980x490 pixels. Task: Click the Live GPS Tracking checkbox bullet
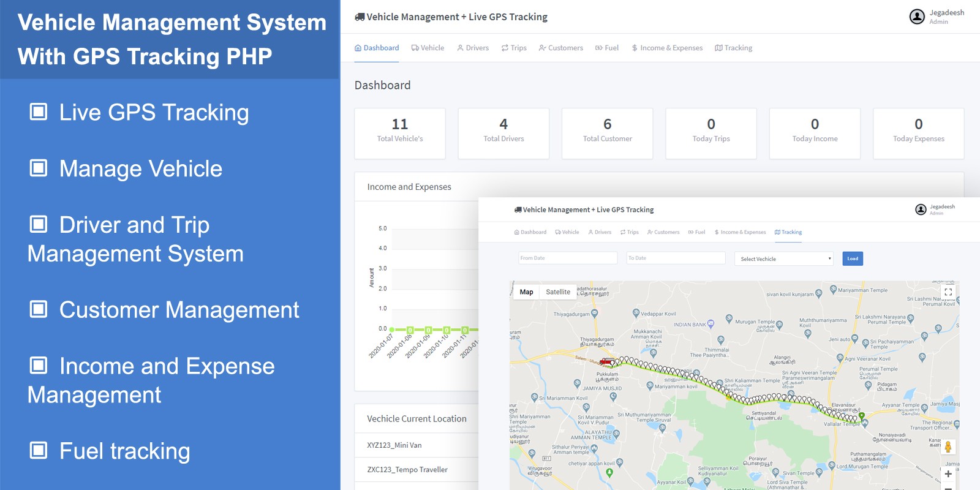click(x=39, y=112)
